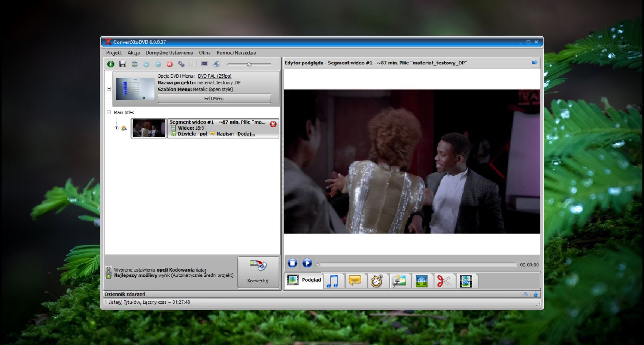Open the subtitles tab with speech bubble
The height and width of the screenshot is (345, 644).
[355, 281]
